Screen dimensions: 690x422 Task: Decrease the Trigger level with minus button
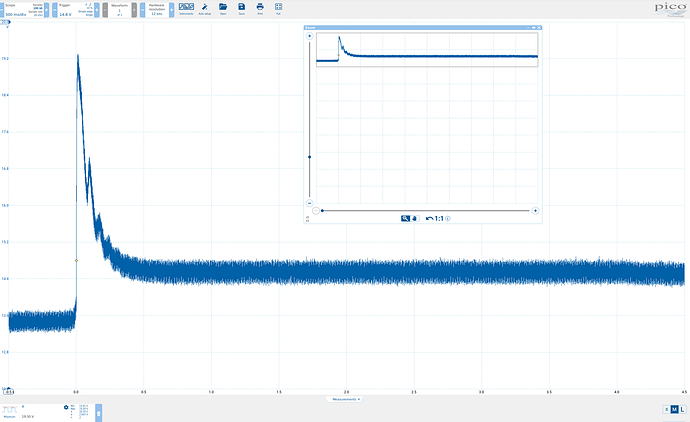(55, 10)
